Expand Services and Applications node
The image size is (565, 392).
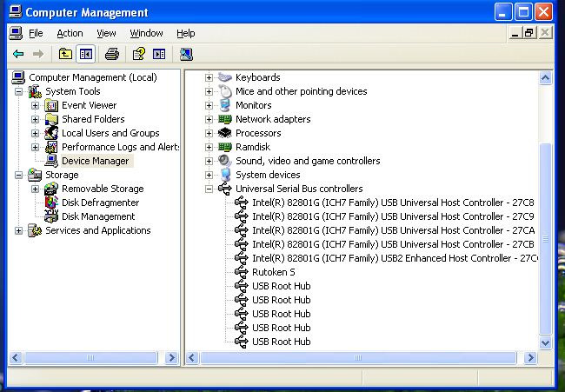[x=18, y=230]
